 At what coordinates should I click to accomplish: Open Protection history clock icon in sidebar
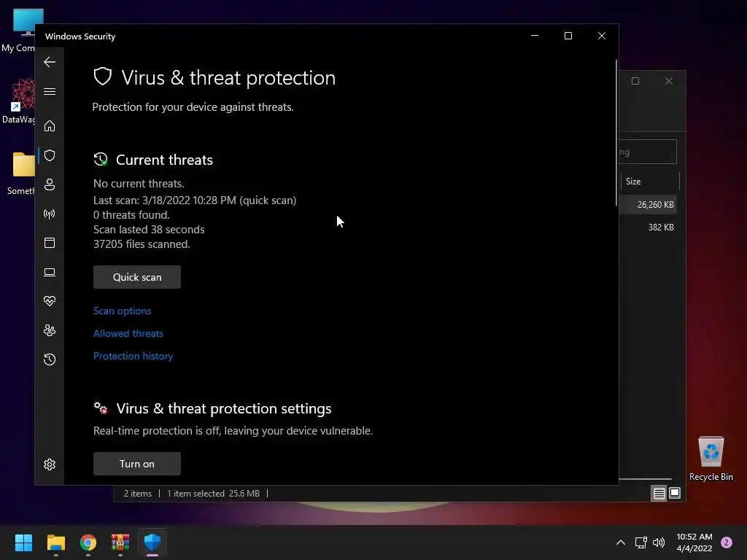pos(50,359)
